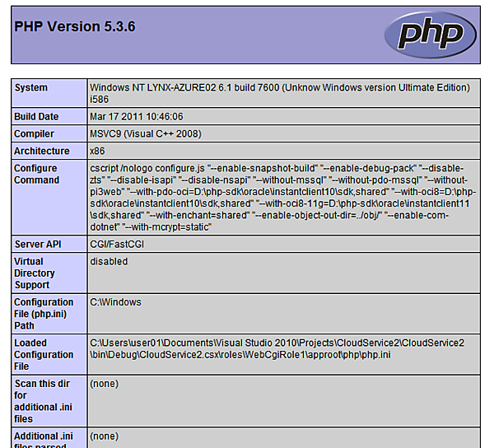Click the 'x86' architecture value
Image resolution: width=494 pixels, height=448 pixels.
97,152
